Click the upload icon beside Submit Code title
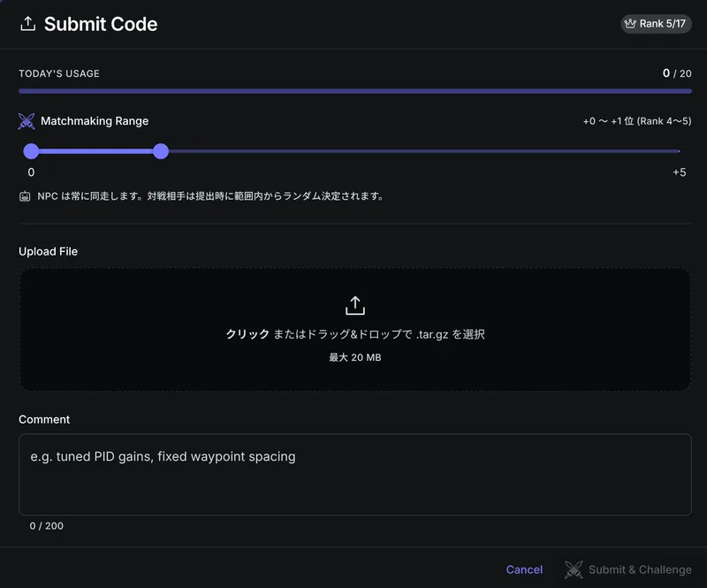The height and width of the screenshot is (588, 707). (x=28, y=24)
